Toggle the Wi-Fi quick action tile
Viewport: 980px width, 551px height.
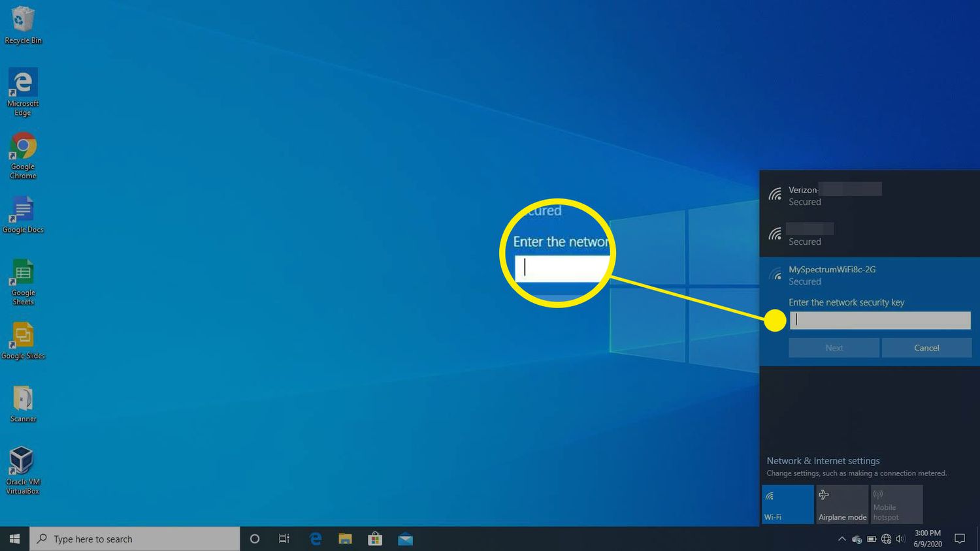(x=787, y=504)
